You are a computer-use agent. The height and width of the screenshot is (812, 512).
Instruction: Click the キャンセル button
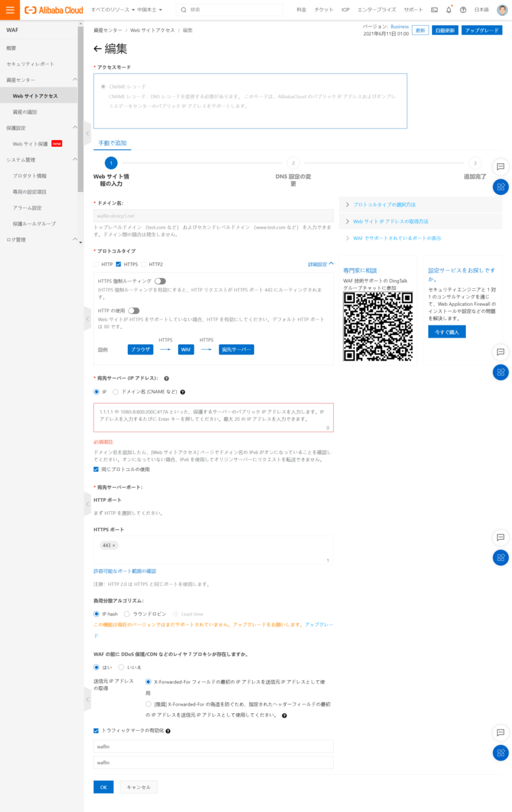(x=139, y=787)
